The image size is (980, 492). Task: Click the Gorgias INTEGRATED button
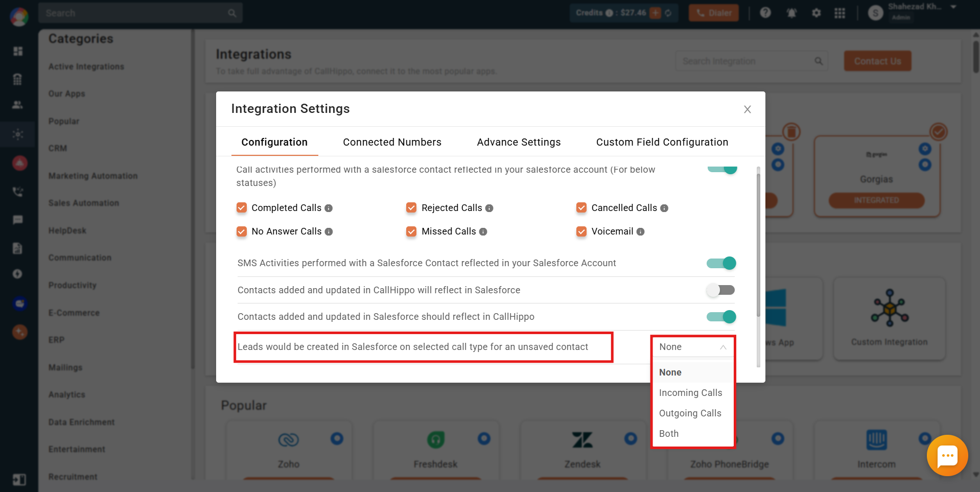tap(877, 200)
